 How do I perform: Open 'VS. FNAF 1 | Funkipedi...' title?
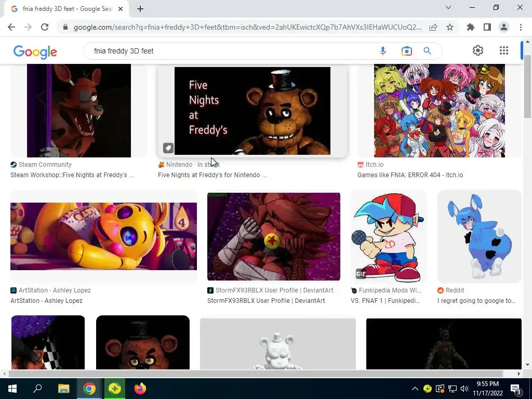click(385, 301)
